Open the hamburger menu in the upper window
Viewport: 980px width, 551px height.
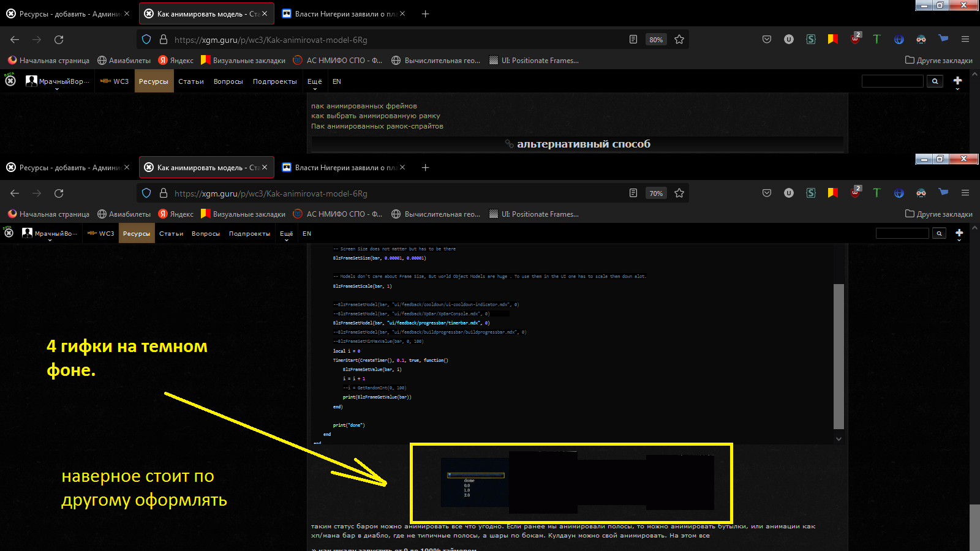click(x=965, y=40)
